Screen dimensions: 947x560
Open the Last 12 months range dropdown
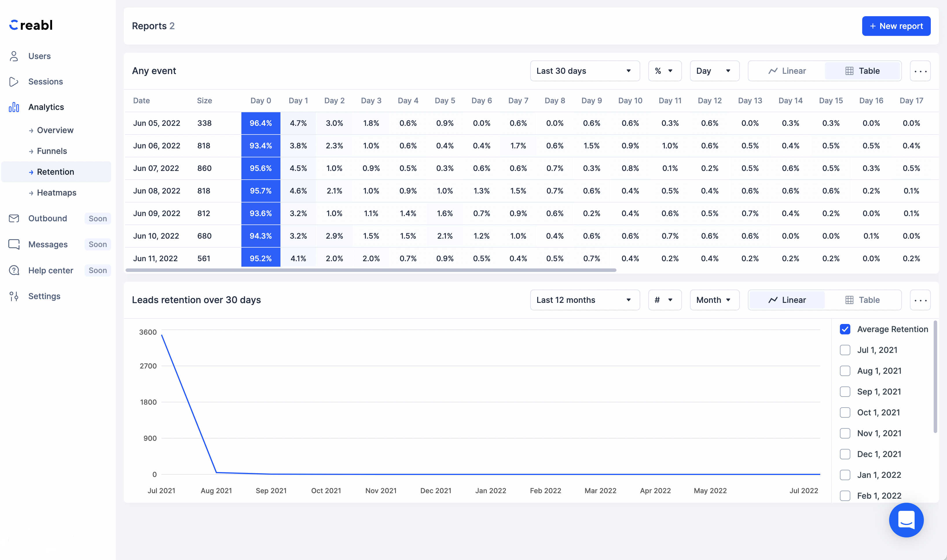pyautogui.click(x=585, y=300)
